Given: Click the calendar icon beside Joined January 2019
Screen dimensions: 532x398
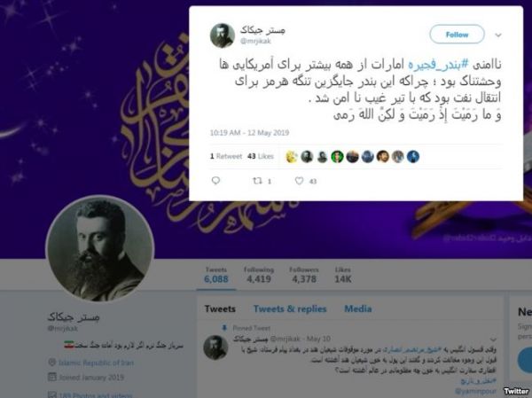Looking at the screenshot, I should [52, 377].
